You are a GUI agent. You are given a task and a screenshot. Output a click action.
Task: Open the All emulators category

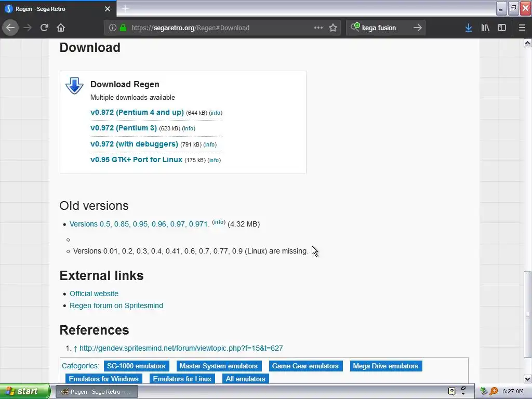coord(246,379)
